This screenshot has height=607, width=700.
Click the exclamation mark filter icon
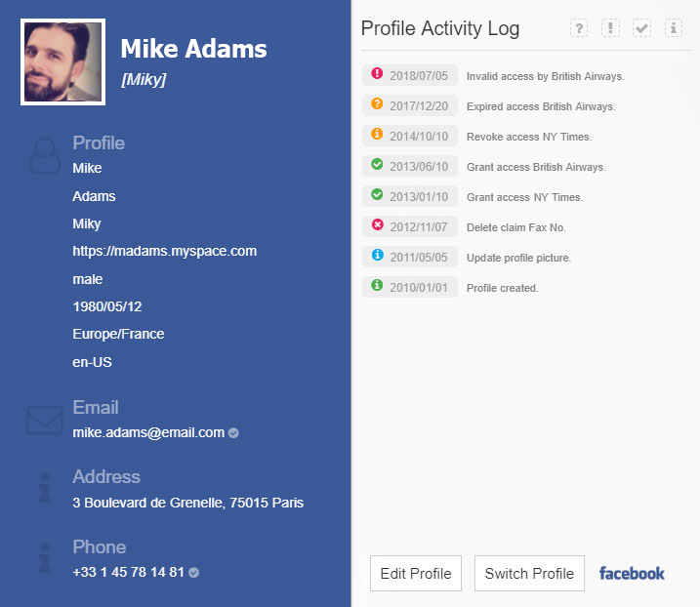[x=610, y=28]
